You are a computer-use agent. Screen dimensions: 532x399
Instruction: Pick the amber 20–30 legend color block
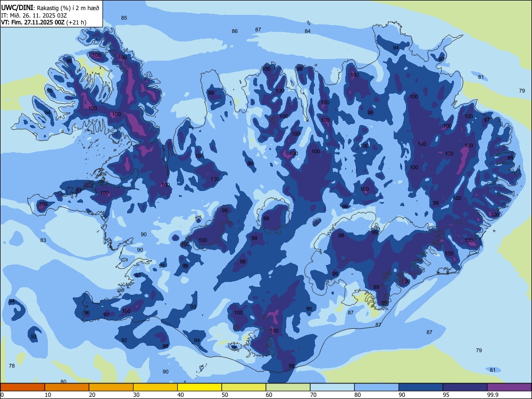(x=111, y=387)
